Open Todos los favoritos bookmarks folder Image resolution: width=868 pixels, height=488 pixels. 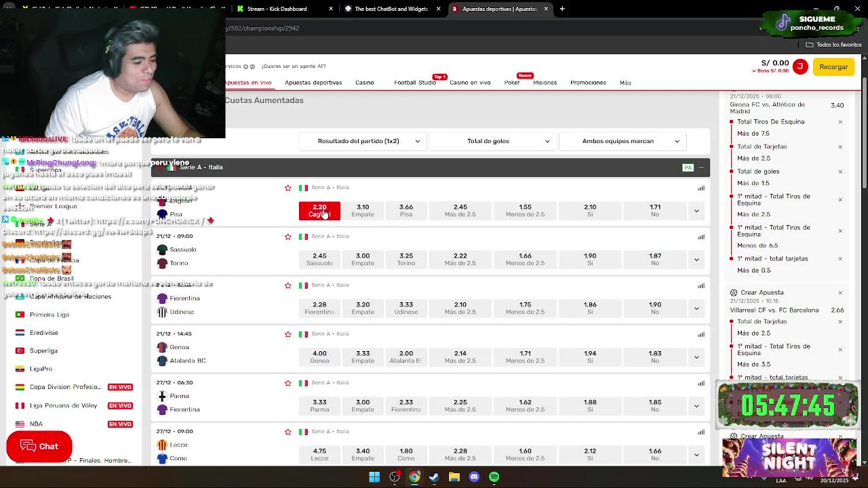click(833, 45)
